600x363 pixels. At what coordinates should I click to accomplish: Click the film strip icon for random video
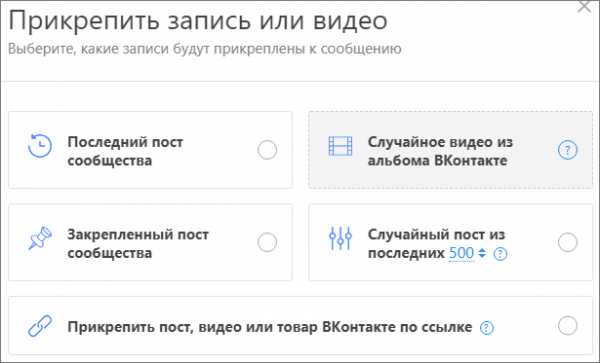click(340, 146)
